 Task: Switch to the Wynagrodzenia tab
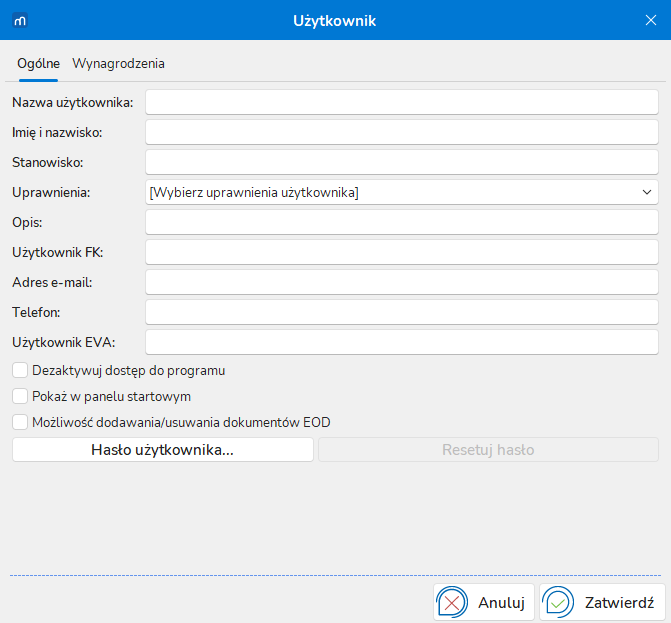point(119,64)
